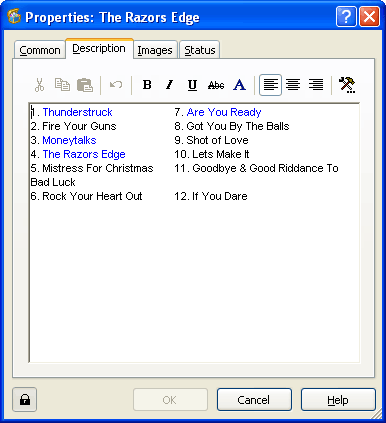Select align left option
Viewport: 386px width, 423px height.
tap(270, 85)
